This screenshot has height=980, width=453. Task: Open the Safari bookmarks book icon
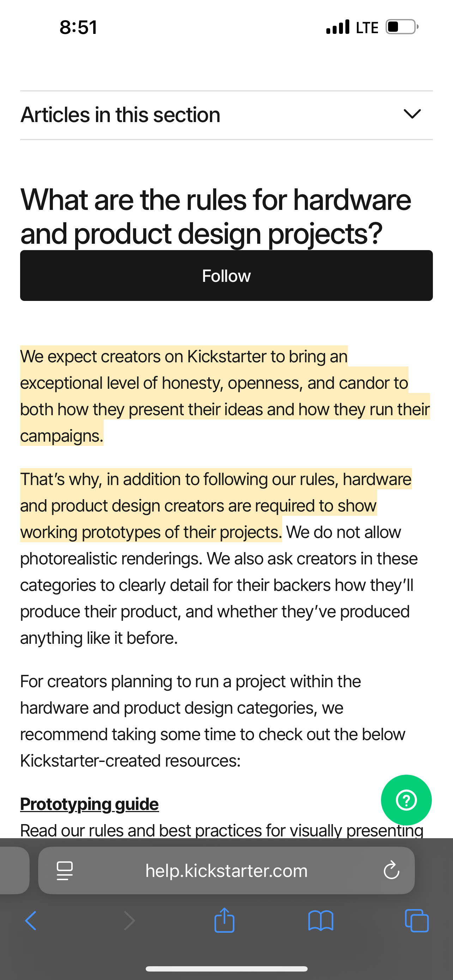321,921
